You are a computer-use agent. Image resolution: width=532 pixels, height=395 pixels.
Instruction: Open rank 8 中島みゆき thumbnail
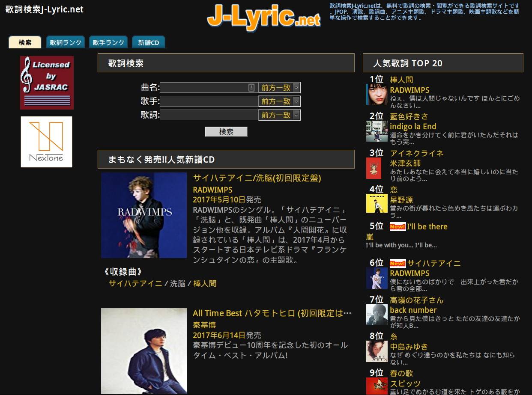(377, 352)
